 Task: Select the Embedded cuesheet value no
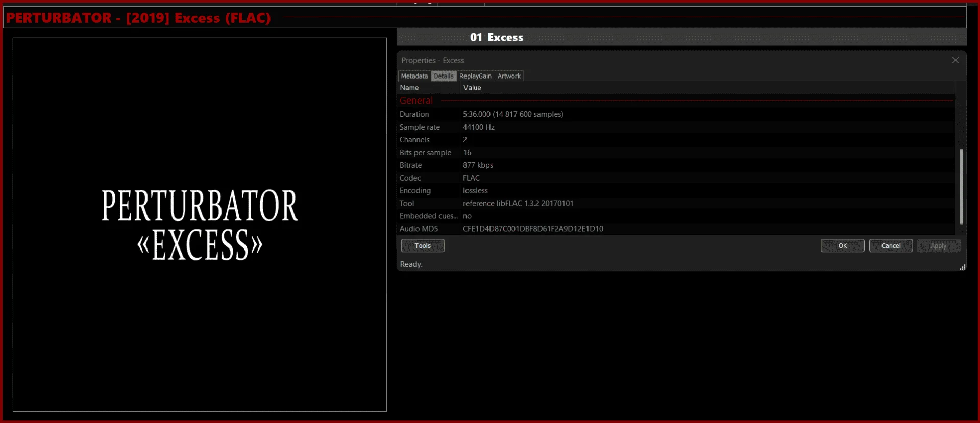click(467, 216)
